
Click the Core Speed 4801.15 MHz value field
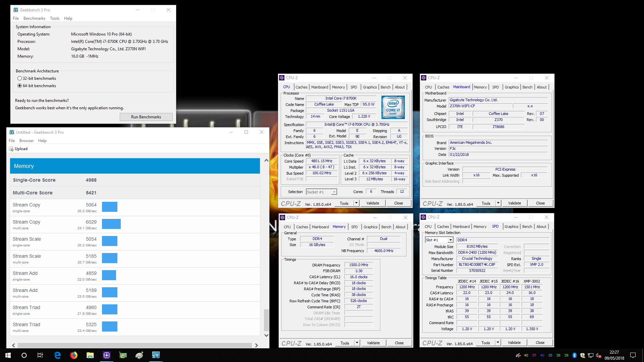pyautogui.click(x=322, y=161)
